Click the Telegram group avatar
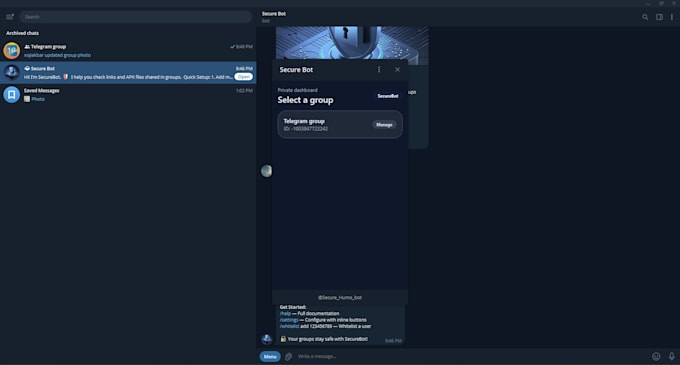The height and width of the screenshot is (365, 680). click(12, 51)
